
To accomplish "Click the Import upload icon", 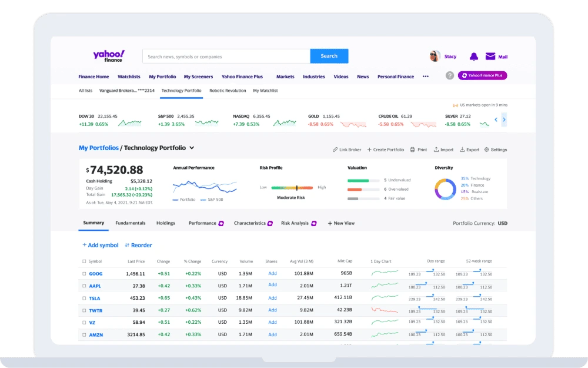I will tap(436, 150).
